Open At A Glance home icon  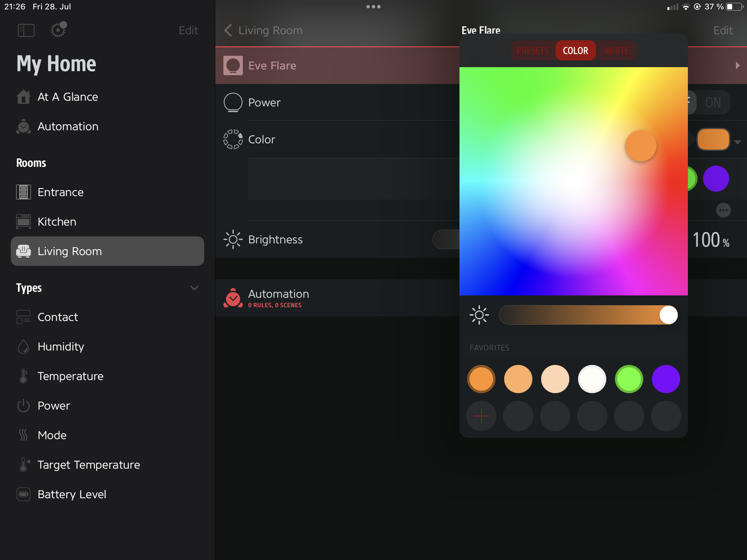coord(23,97)
